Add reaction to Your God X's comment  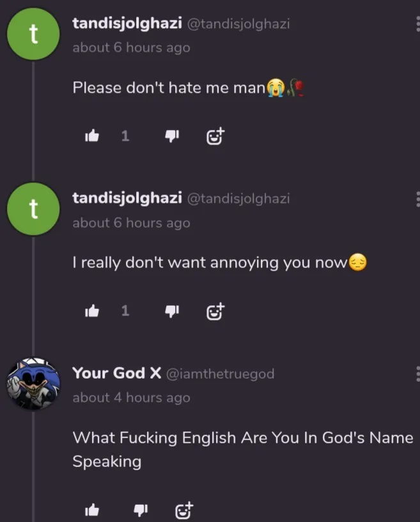183,510
